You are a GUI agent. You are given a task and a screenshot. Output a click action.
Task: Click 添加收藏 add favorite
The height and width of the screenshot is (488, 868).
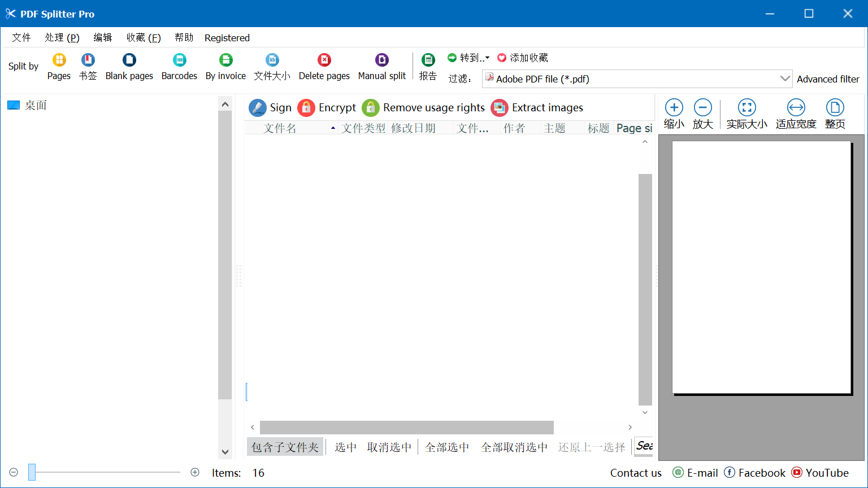pos(523,58)
